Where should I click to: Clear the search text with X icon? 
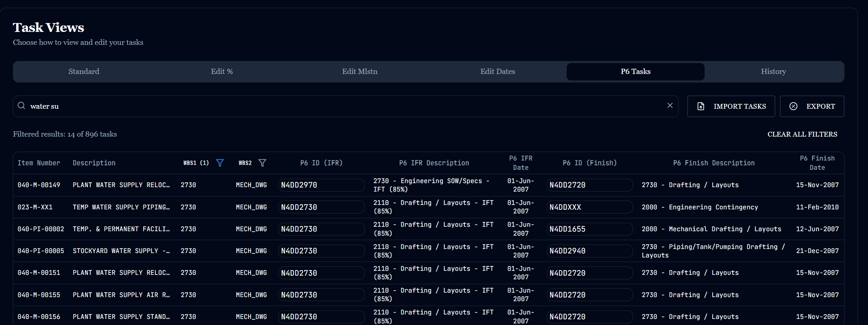point(670,106)
